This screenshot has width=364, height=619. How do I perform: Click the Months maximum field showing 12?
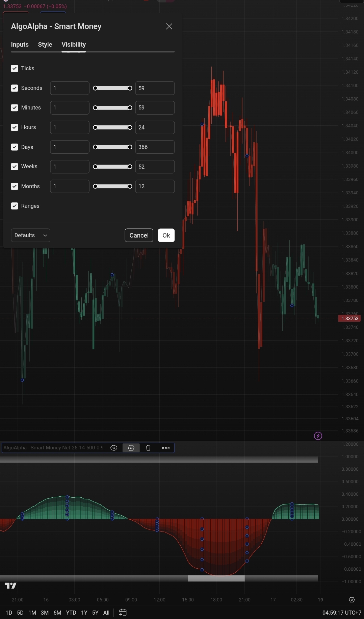pos(155,186)
